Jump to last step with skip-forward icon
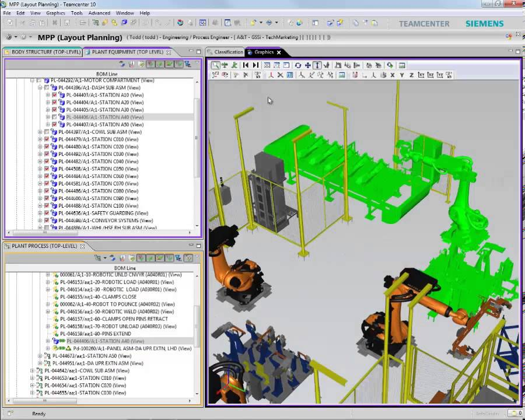Image resolution: width=525 pixels, height=420 pixels. (256, 65)
